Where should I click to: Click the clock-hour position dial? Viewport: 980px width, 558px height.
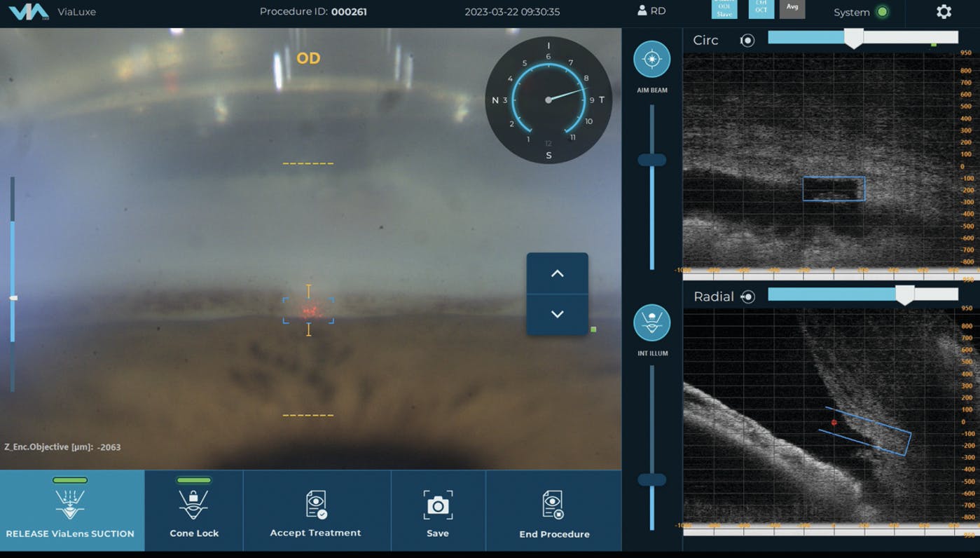point(548,100)
